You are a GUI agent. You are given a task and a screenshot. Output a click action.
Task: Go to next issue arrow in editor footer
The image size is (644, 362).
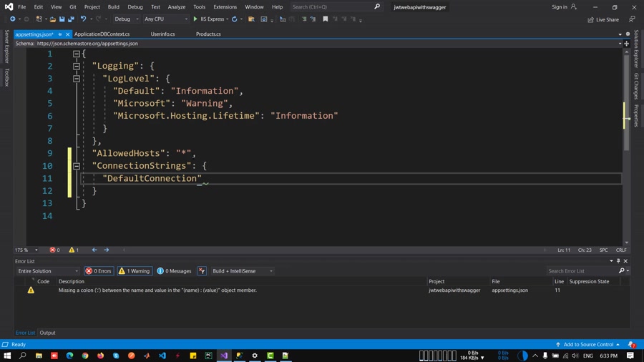107,250
